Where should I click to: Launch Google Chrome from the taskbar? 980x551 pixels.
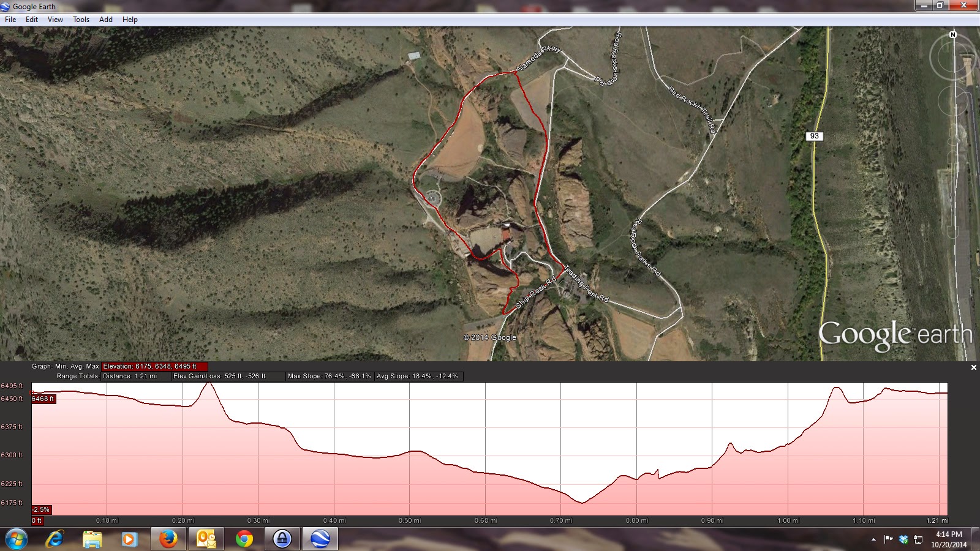coord(244,539)
